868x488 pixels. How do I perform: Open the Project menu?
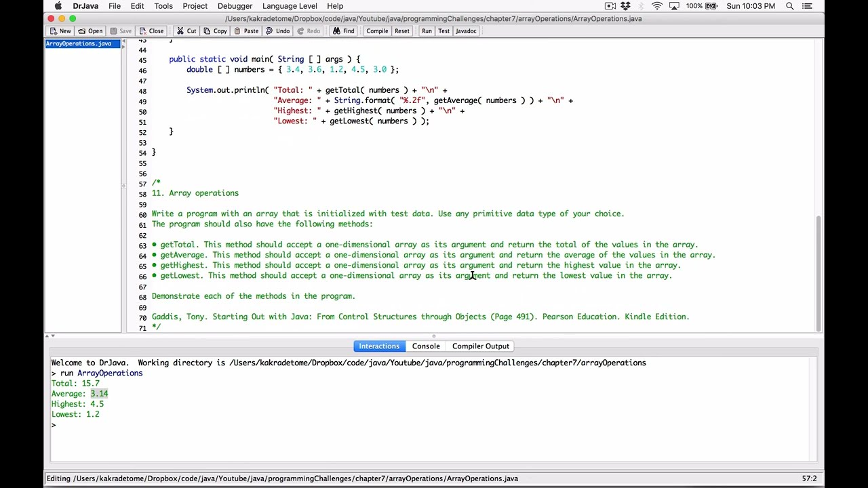pos(195,6)
